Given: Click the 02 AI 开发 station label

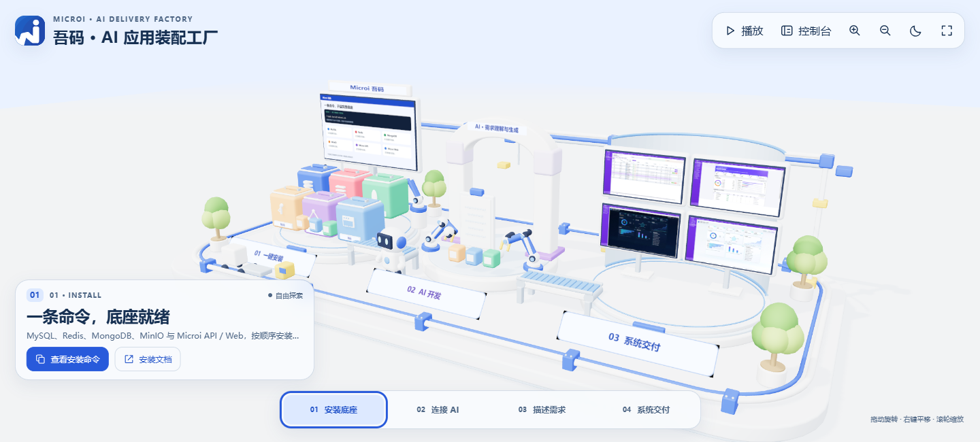Looking at the screenshot, I should [425, 294].
